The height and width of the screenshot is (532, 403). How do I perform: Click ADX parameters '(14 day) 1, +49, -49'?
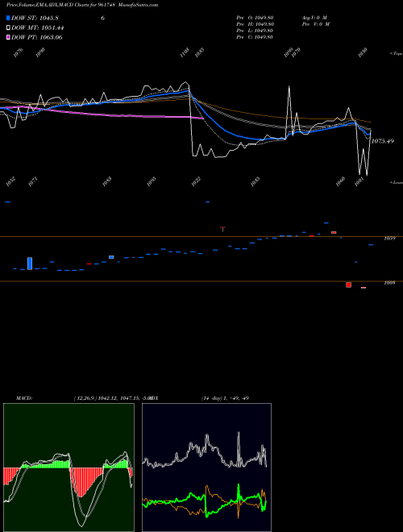[225, 398]
